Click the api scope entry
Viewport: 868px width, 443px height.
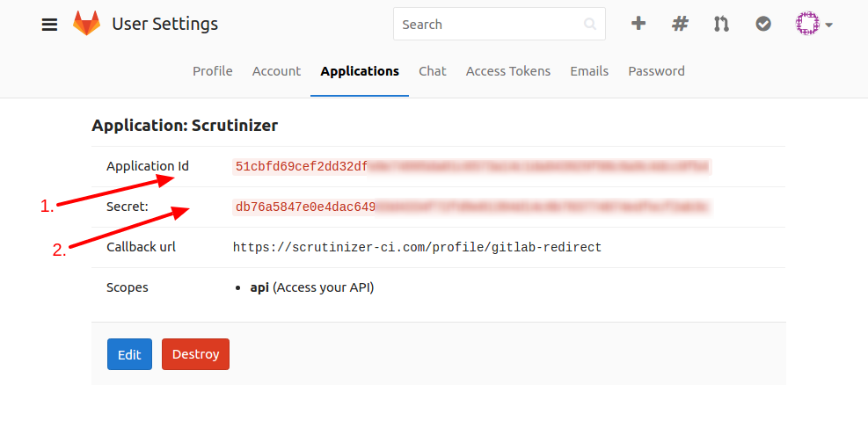[x=311, y=287]
